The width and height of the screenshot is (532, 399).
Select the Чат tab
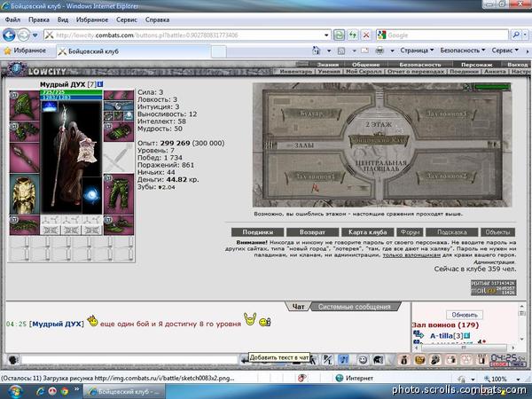click(298, 307)
